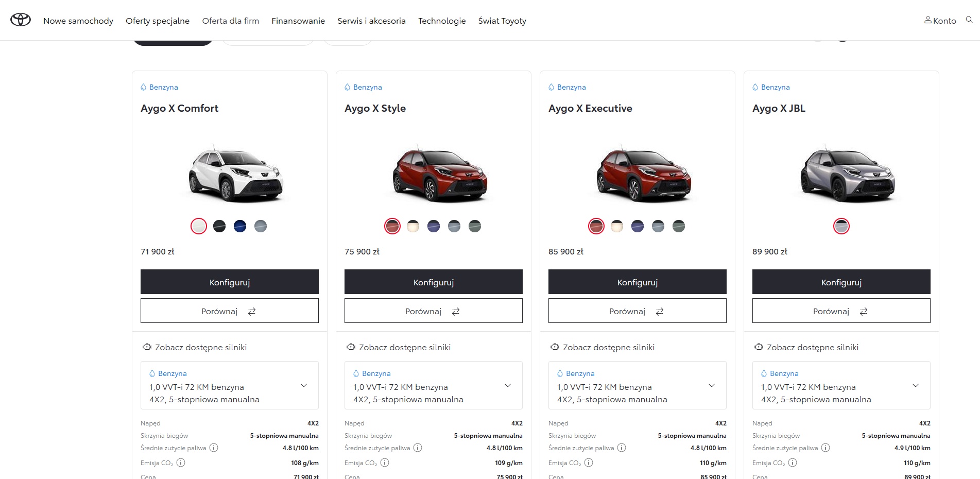980x479 pixels.
Task: Click compare arrows icon on Style Porównaj
Action: [456, 312]
